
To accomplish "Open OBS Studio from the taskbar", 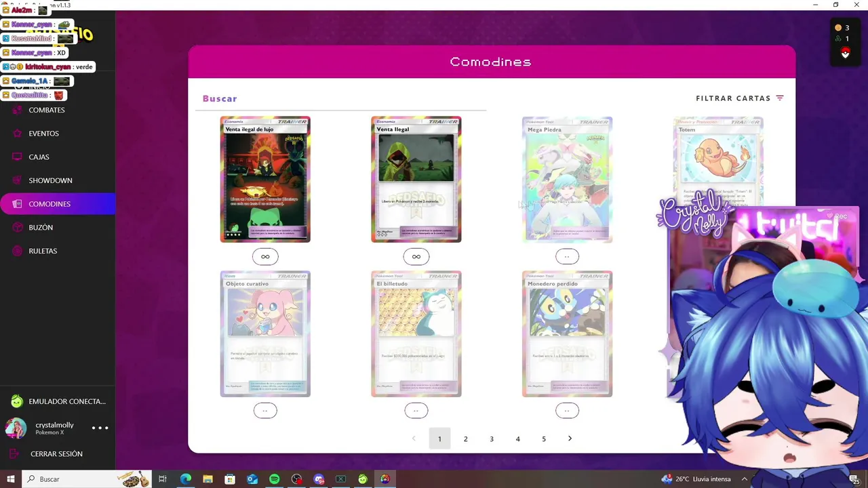I will point(296,479).
